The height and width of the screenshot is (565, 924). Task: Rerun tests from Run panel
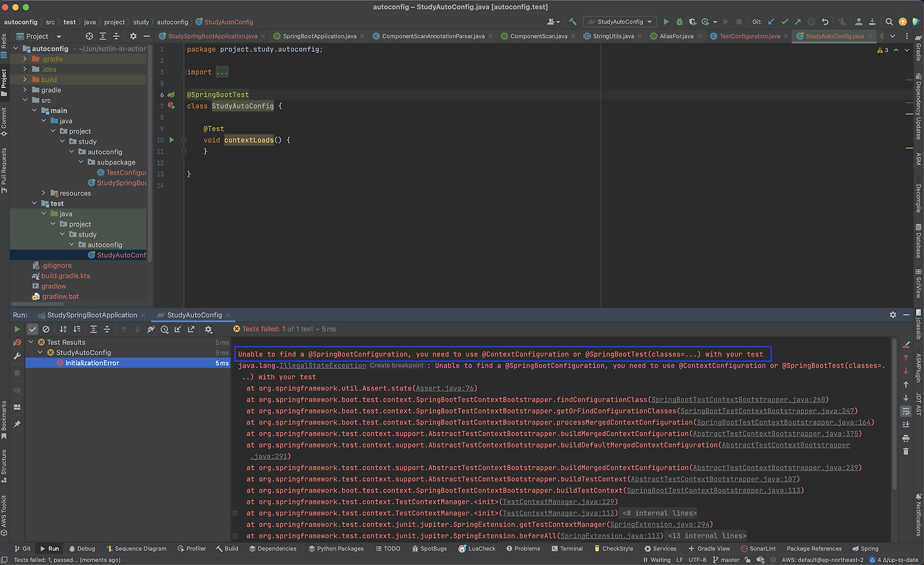[x=17, y=329]
